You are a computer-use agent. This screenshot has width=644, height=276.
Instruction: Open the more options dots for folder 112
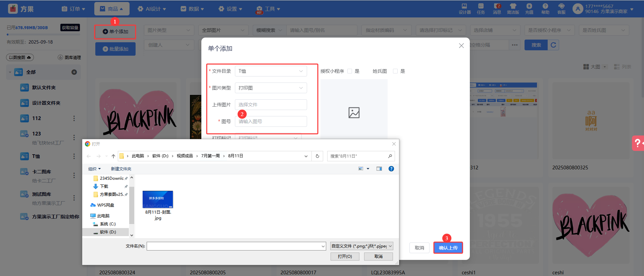(x=74, y=118)
